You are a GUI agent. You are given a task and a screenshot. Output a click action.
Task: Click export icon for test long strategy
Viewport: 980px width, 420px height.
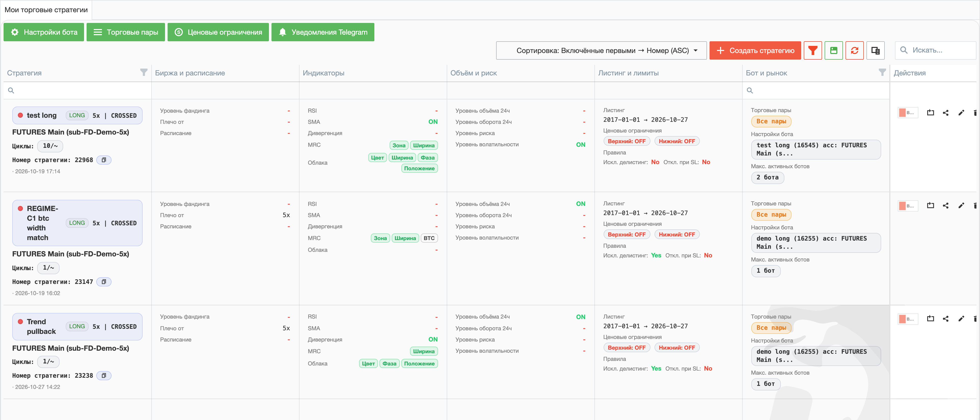click(931, 113)
